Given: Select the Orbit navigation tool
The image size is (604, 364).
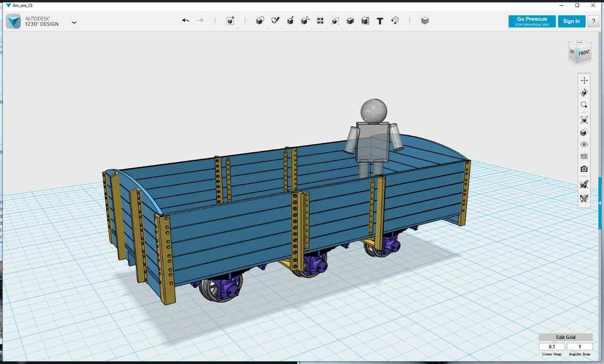Looking at the screenshot, I should pos(584,92).
